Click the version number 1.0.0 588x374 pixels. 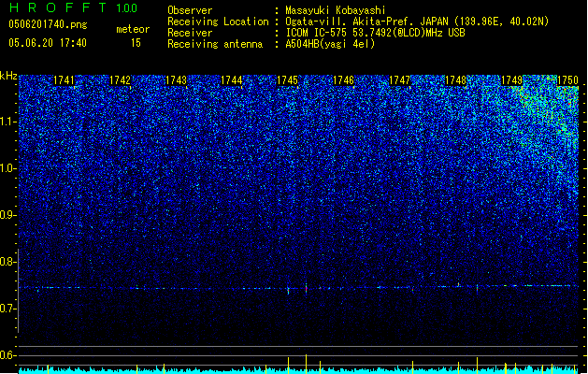click(127, 8)
